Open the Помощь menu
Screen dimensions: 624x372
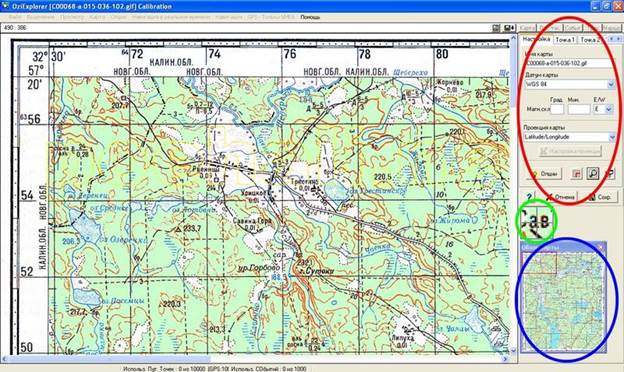pos(310,17)
